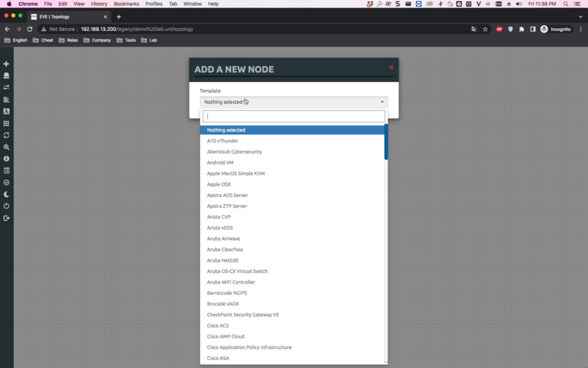Select 'Nothing selected' option in list
The width and height of the screenshot is (588, 368).
point(292,130)
